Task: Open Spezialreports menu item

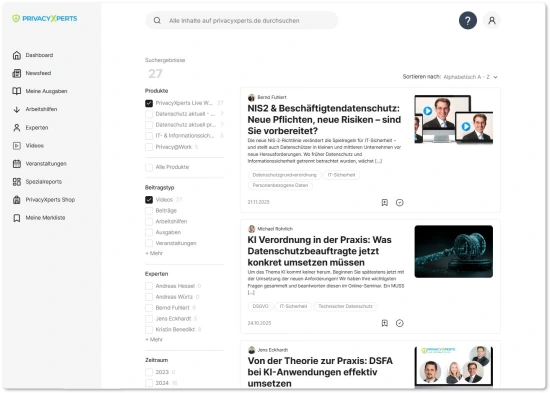Action: [43, 182]
